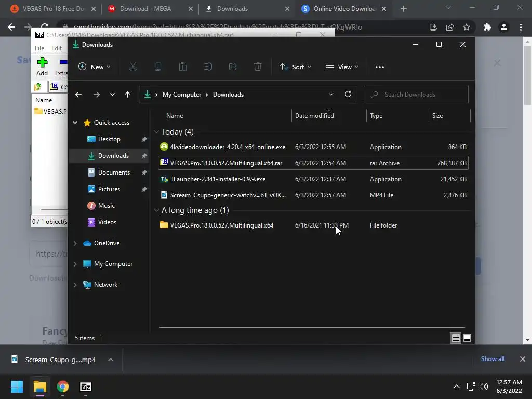The width and height of the screenshot is (532, 399).
Task: Open Chrome profile avatar icon
Action: pos(504,27)
